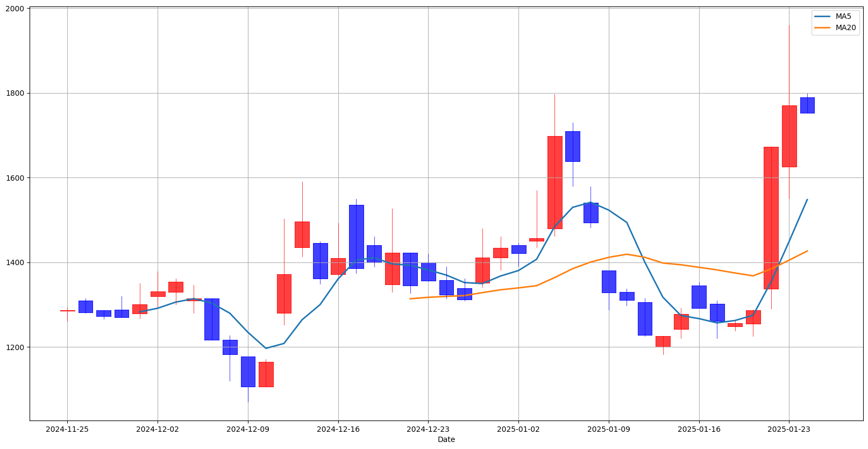Click the tall red candle peaking near 1700 in early January
This screenshot has width=868, height=449.
(x=554, y=182)
